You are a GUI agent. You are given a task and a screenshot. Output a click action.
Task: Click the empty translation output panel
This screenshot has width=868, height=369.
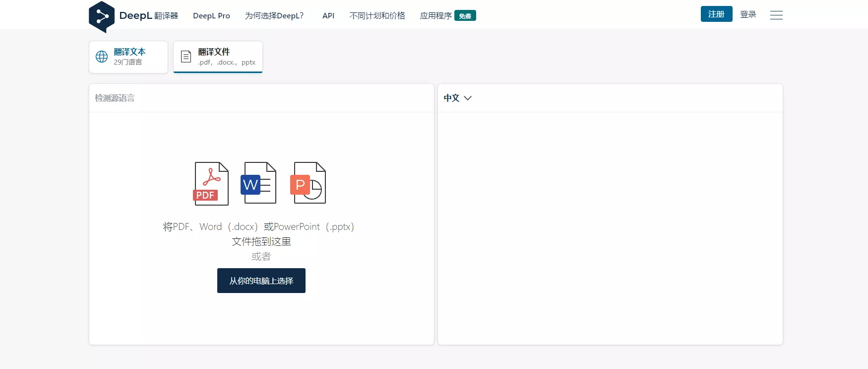[x=610, y=228]
